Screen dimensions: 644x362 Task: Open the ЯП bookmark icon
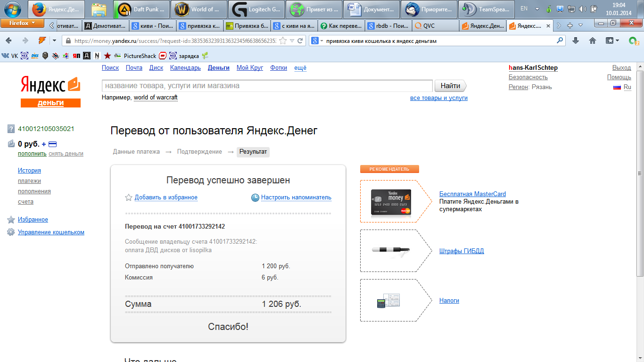(76, 56)
